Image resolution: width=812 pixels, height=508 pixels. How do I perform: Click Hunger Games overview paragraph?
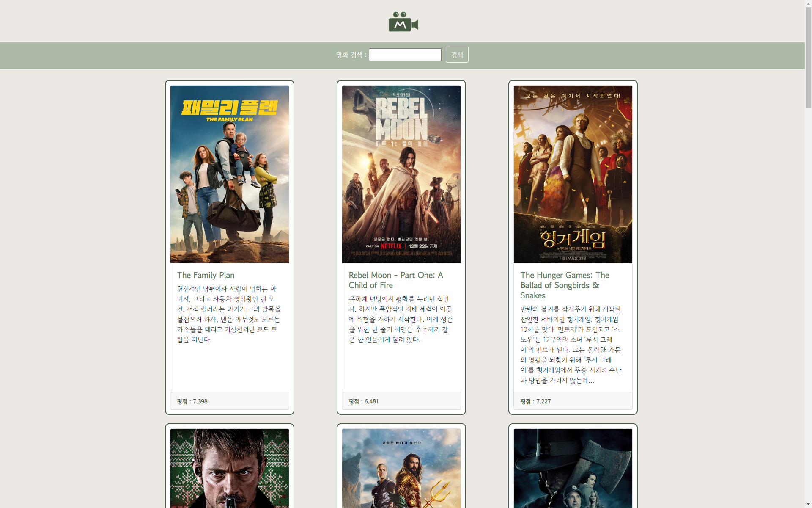(571, 345)
